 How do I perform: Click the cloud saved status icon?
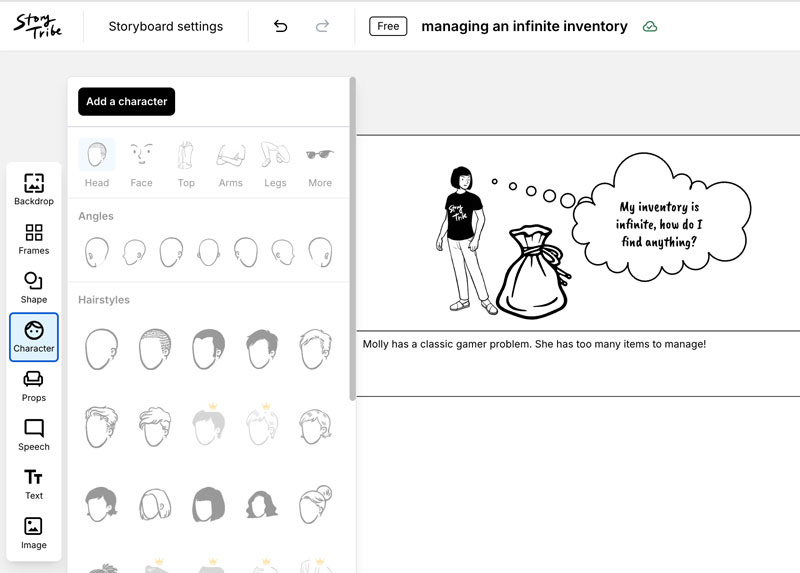click(649, 27)
